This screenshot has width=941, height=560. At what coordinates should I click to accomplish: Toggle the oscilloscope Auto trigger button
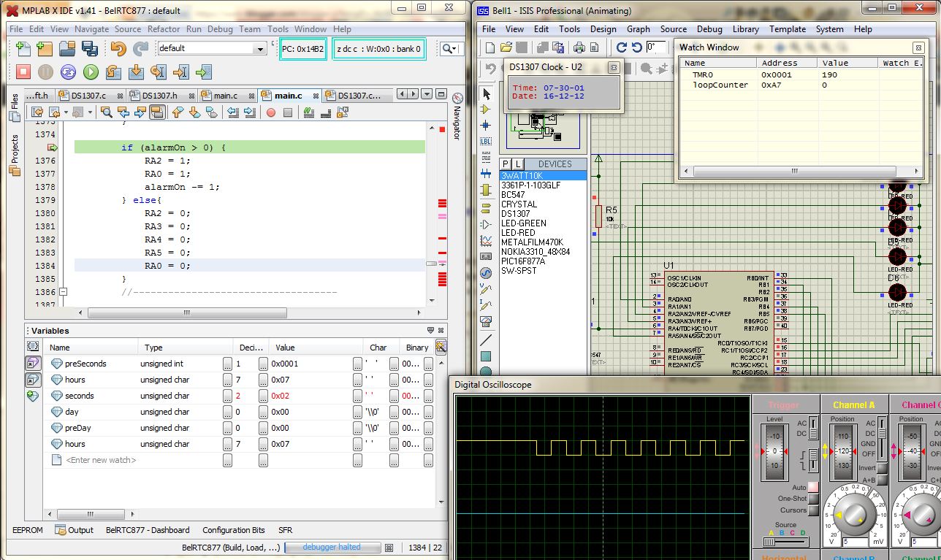[813, 487]
